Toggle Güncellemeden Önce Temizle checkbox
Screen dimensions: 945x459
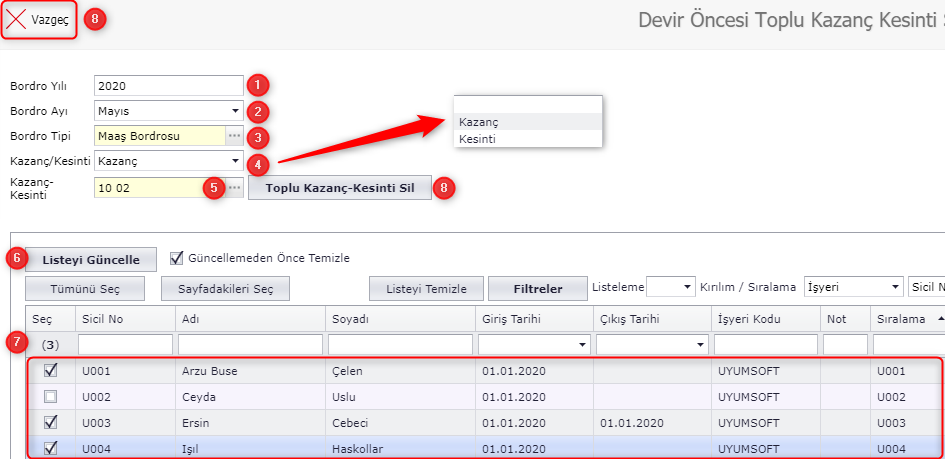[177, 257]
